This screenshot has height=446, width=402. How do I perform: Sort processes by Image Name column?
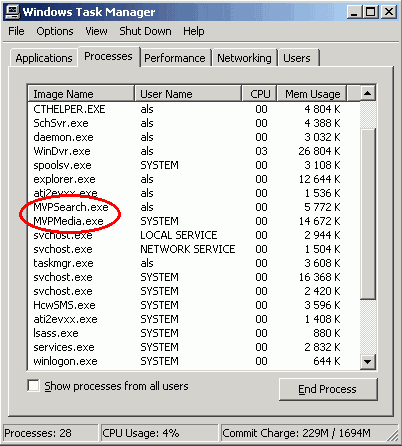(81, 94)
